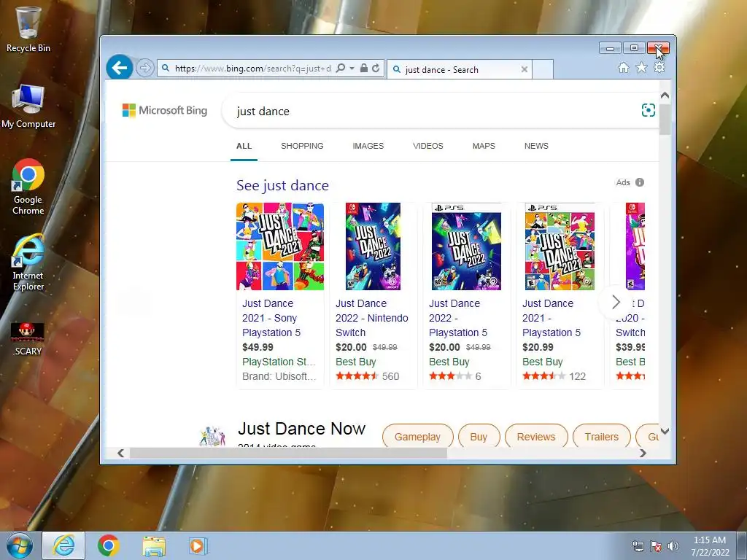Select the Google Chrome desktop shortcut
Screen dimensions: 747x560
28,187
